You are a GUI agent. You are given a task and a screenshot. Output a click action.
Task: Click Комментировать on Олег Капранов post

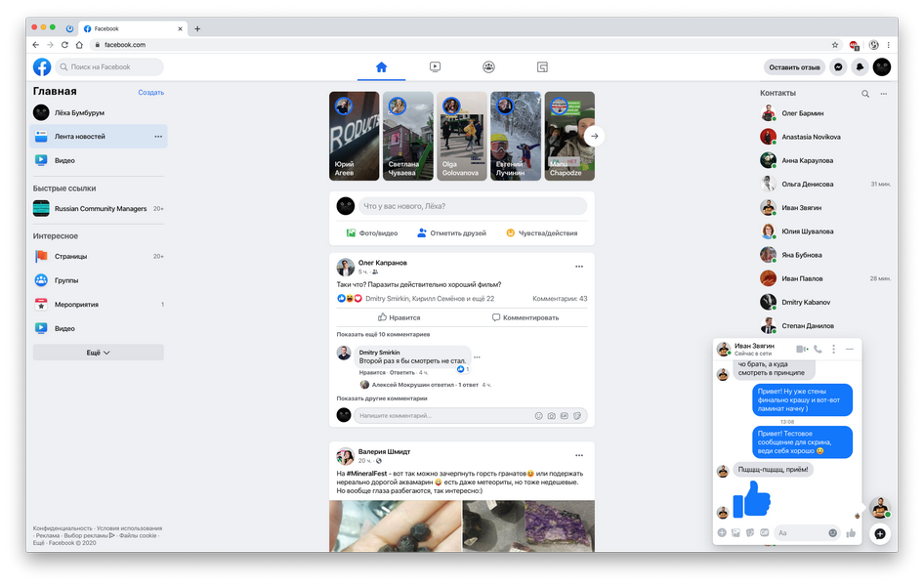click(525, 317)
